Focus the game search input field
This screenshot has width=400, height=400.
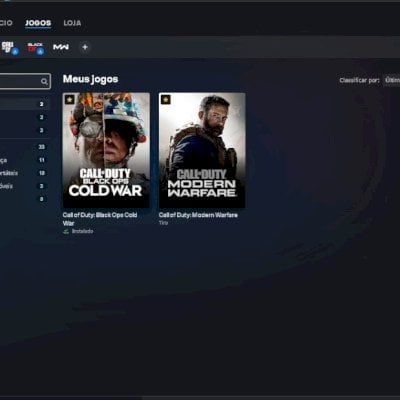pos(25,81)
